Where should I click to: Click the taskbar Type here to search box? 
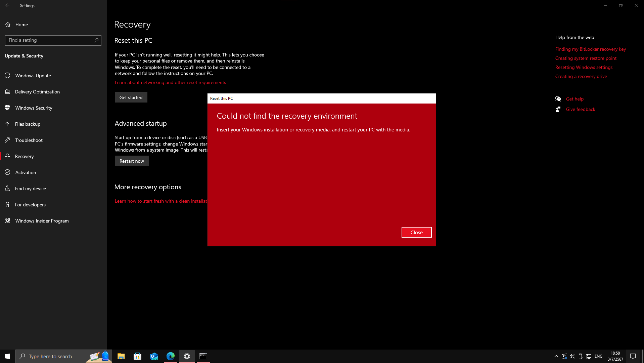[x=64, y=356]
